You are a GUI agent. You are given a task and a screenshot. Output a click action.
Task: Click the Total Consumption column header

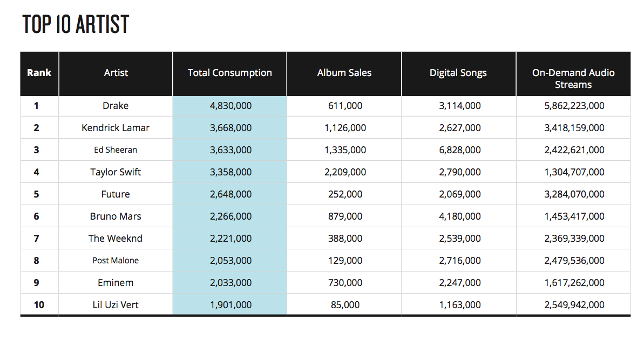229,73
